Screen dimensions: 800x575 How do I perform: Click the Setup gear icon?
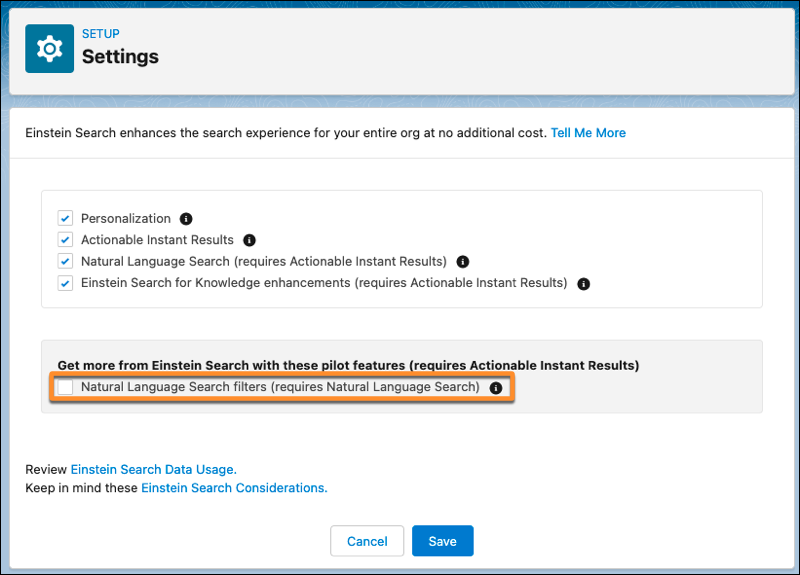click(49, 48)
